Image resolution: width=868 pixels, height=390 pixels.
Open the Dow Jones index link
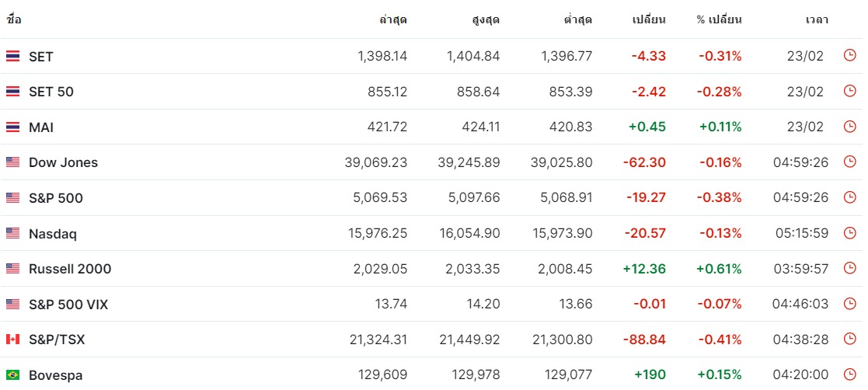63,162
